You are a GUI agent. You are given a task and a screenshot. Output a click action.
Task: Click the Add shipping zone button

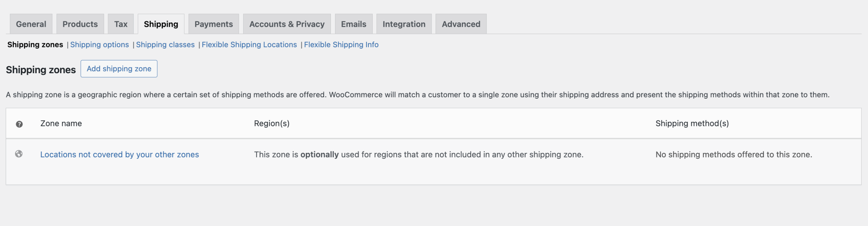[119, 68]
